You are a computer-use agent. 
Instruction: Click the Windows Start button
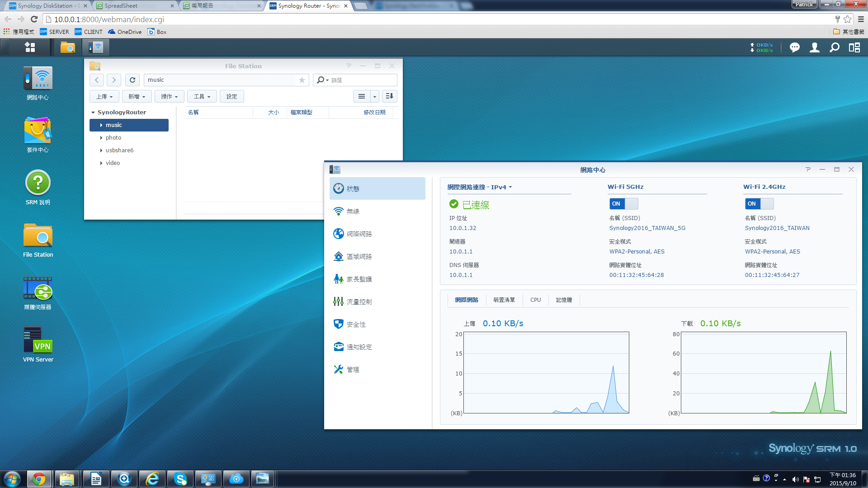pyautogui.click(x=12, y=479)
